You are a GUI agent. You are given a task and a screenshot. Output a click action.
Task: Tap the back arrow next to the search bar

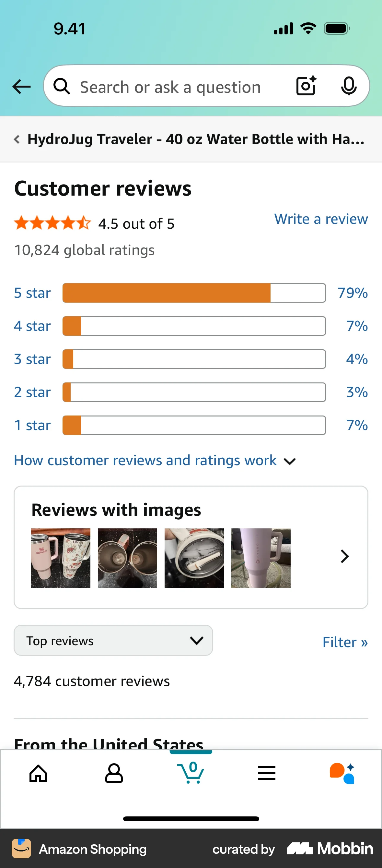21,86
